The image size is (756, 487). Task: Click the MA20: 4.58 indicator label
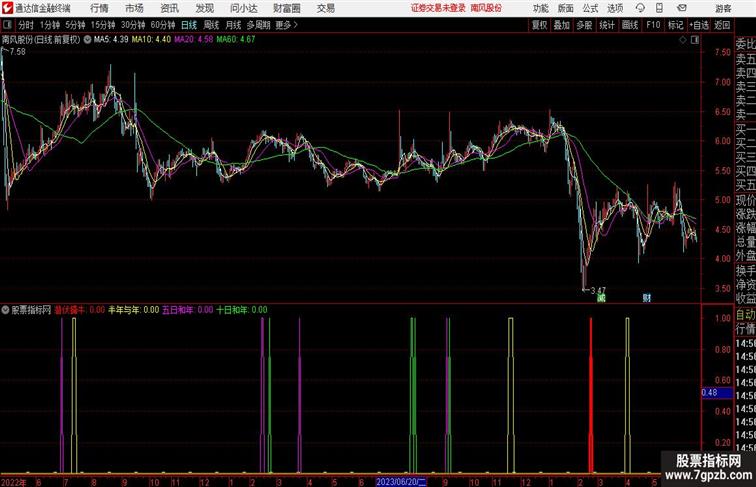(x=193, y=40)
